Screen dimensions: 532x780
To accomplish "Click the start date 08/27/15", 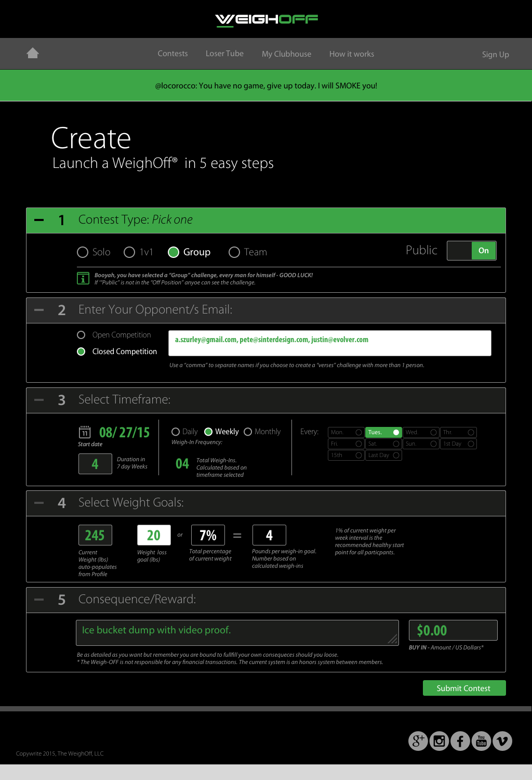I will pos(124,433).
